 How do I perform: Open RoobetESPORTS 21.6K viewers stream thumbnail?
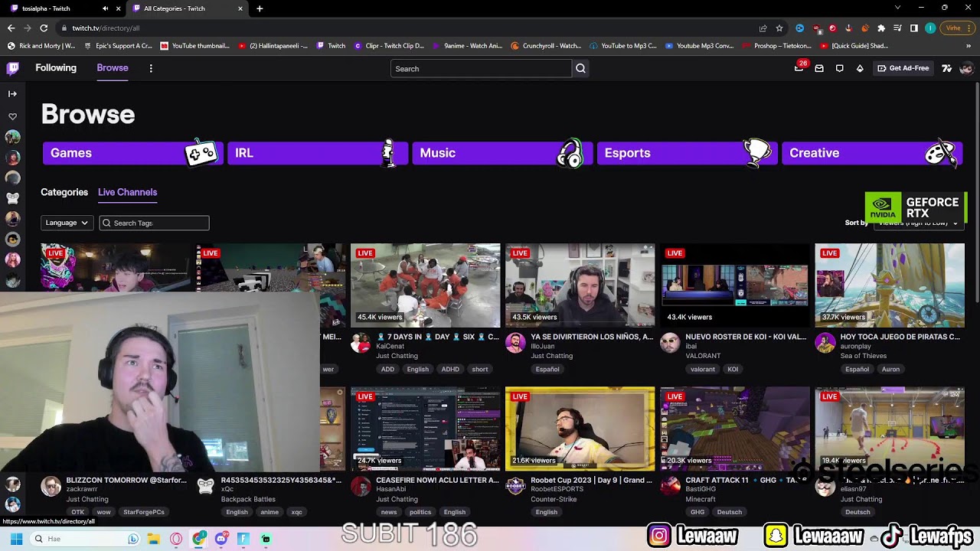click(580, 429)
